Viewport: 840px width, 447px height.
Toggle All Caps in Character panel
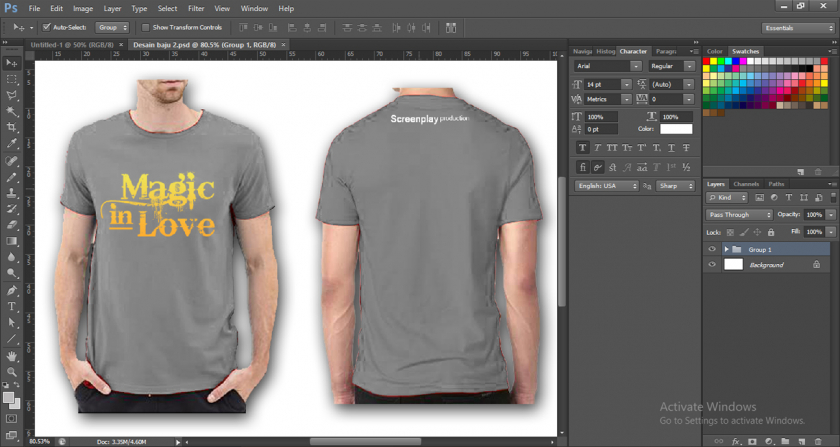pyautogui.click(x=612, y=147)
